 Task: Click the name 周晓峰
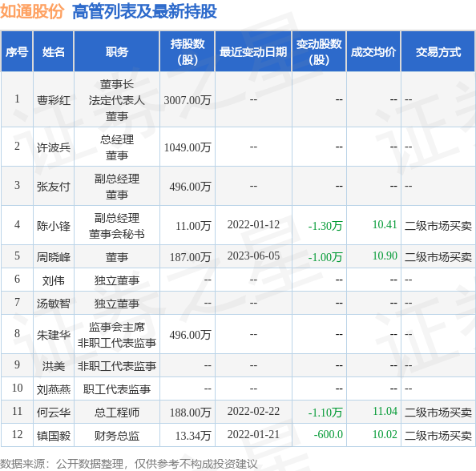coord(54,257)
